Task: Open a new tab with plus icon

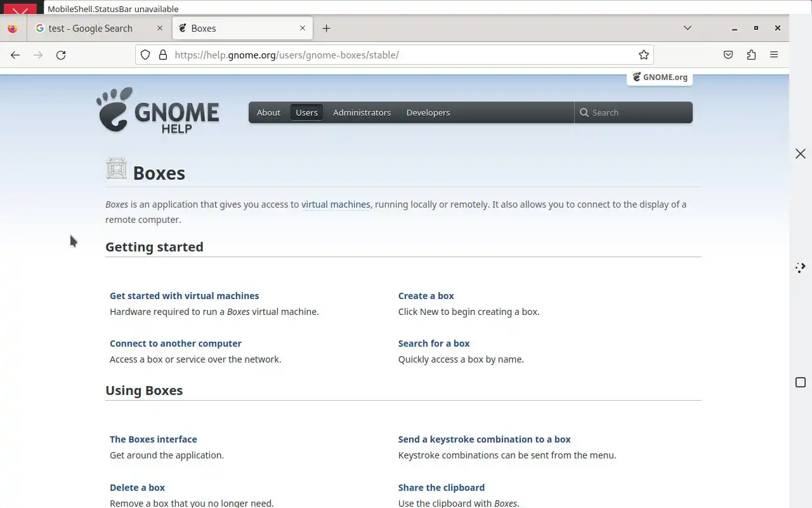Action: (326, 28)
